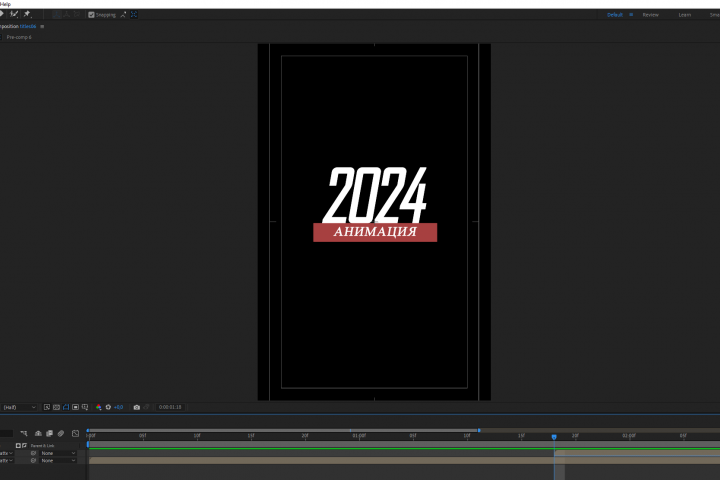The height and width of the screenshot is (480, 720).
Task: Toggle Fast Previews icon in viewer
Action: (x=47, y=407)
